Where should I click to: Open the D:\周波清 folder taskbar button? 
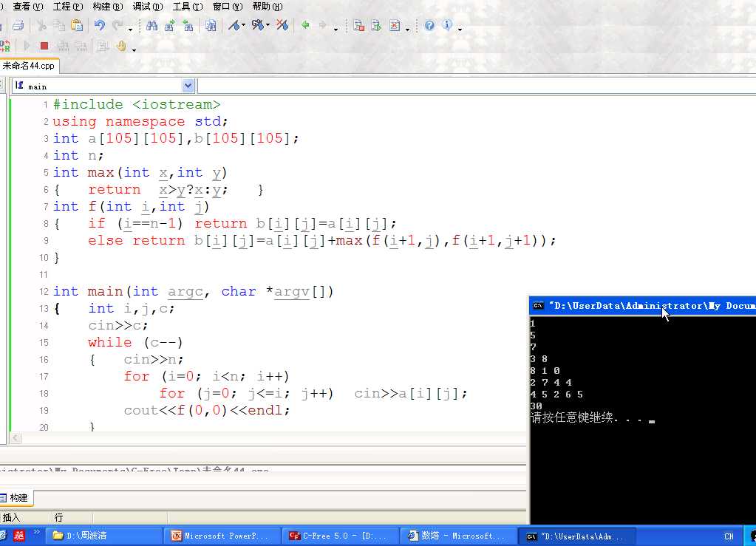pyautogui.click(x=104, y=536)
